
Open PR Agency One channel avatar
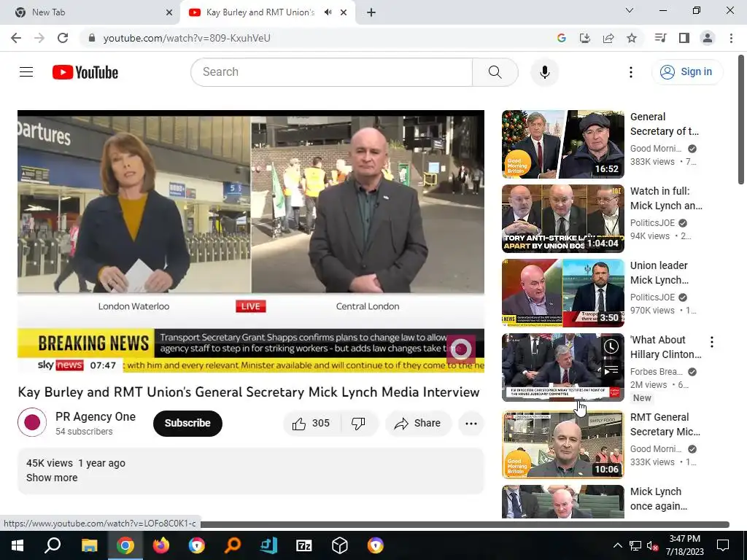32,422
